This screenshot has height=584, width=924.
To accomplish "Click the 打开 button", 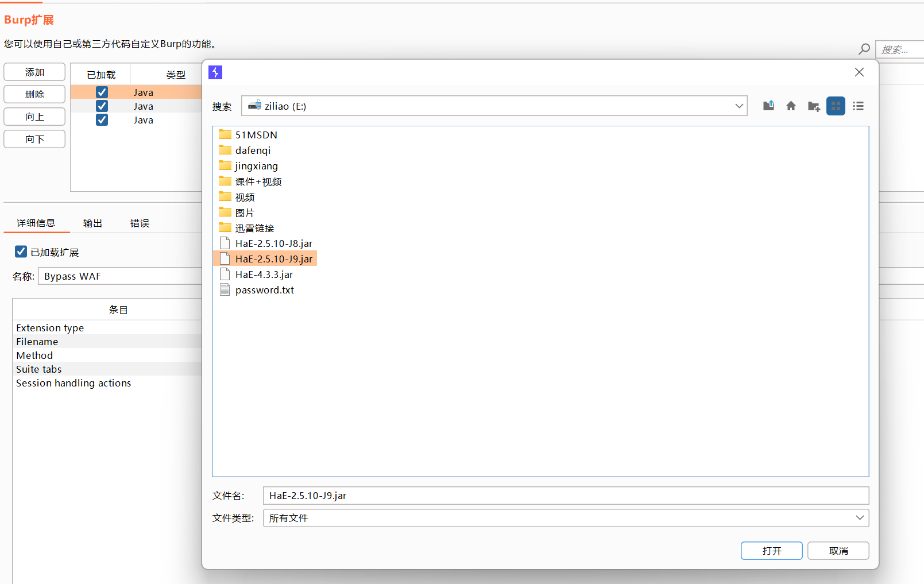I will 771,551.
